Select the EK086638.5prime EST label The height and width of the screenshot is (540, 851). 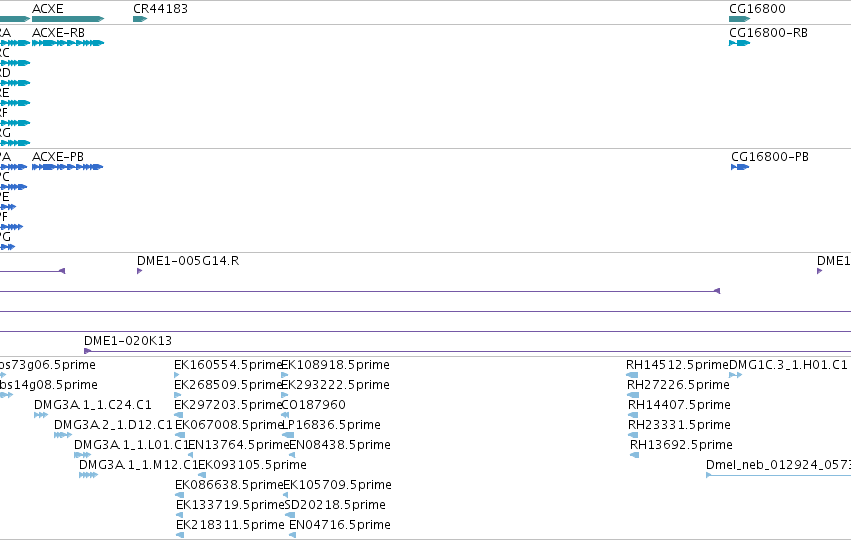[x=230, y=485]
